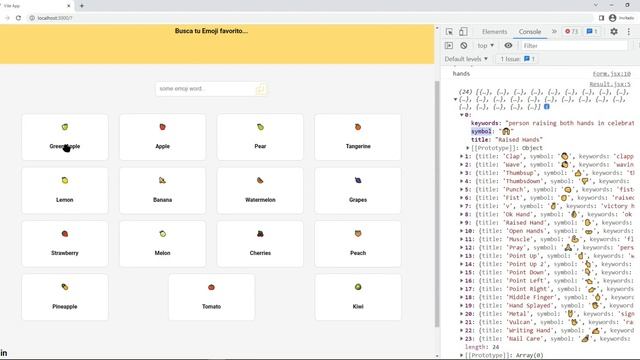Expand the Prototype Array(0) entry
640x360 pixels.
[462, 355]
